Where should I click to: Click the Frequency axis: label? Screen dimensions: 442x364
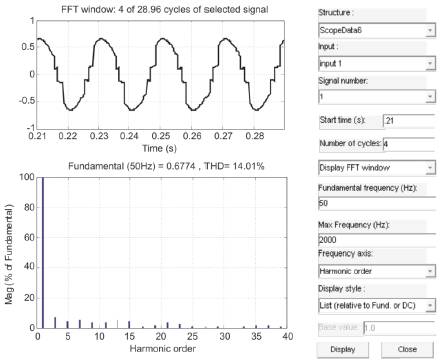(345, 253)
